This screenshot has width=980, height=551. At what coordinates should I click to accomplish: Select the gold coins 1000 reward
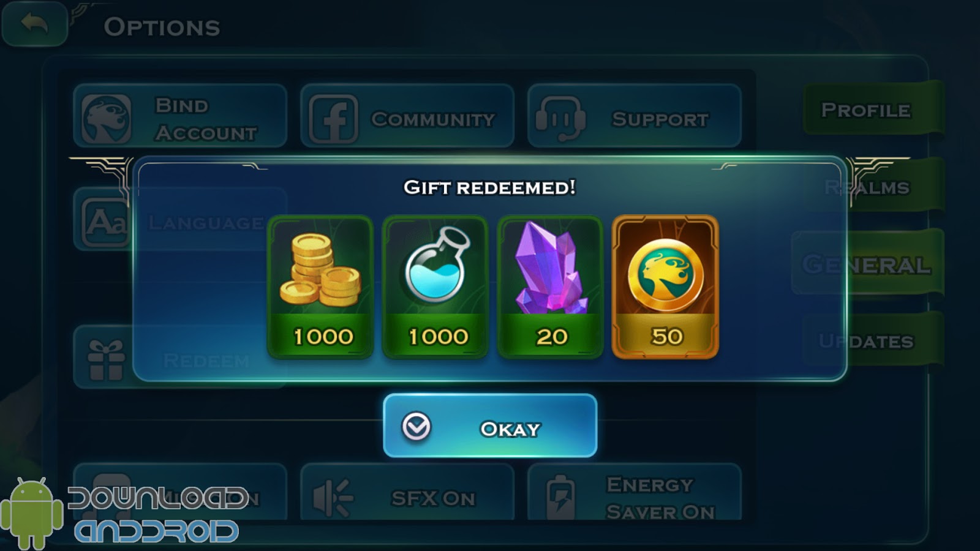click(320, 287)
